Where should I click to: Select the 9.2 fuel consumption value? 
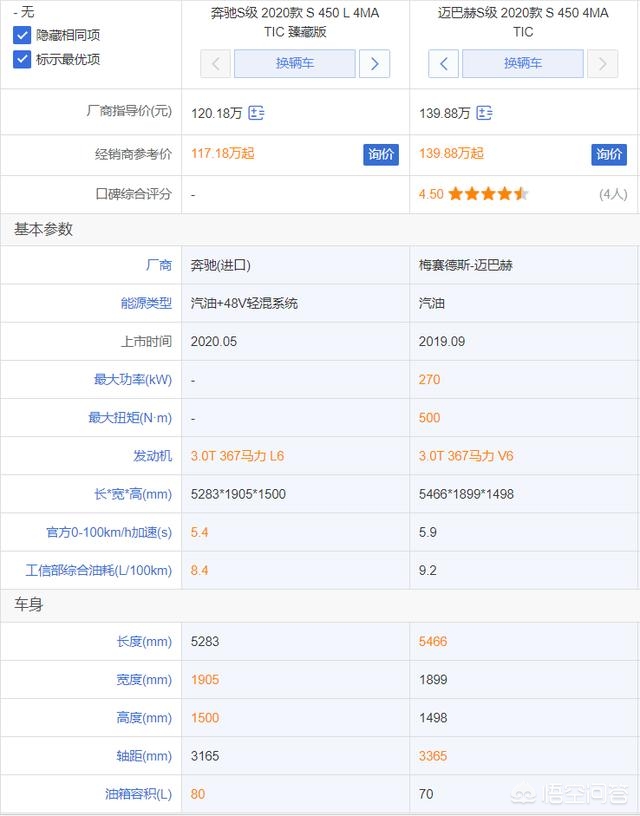pos(428,570)
